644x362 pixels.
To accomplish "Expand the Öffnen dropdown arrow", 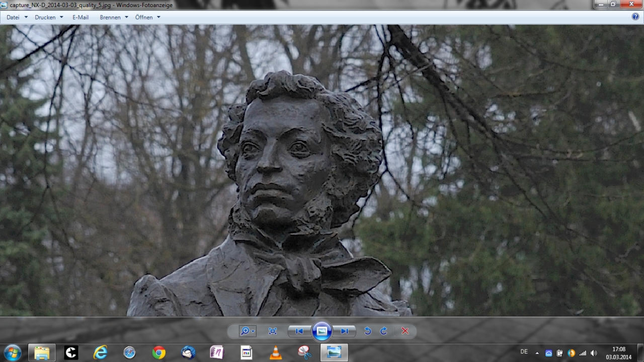I will (x=158, y=17).
